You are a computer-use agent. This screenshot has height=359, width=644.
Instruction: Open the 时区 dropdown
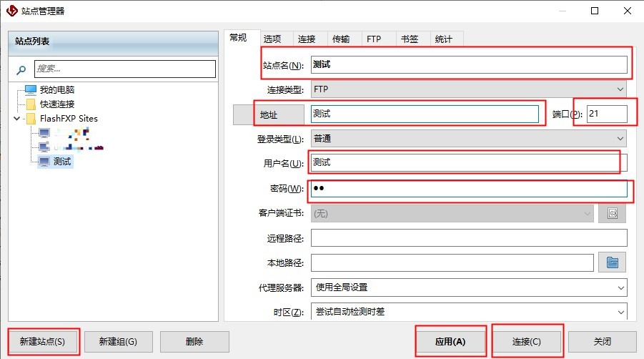click(469, 311)
